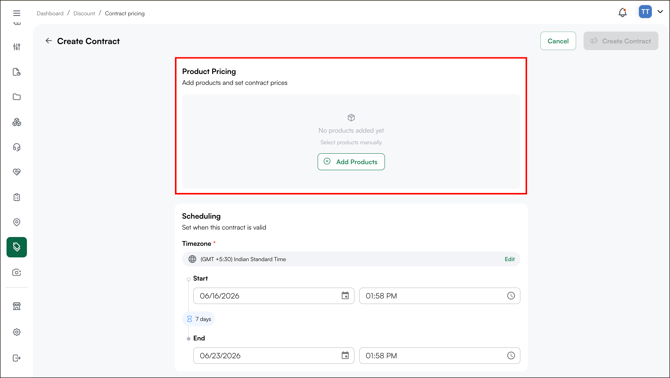Screen dimensions: 670x378
Task: Open the headset support icon in the sidebar
Action: point(17,147)
